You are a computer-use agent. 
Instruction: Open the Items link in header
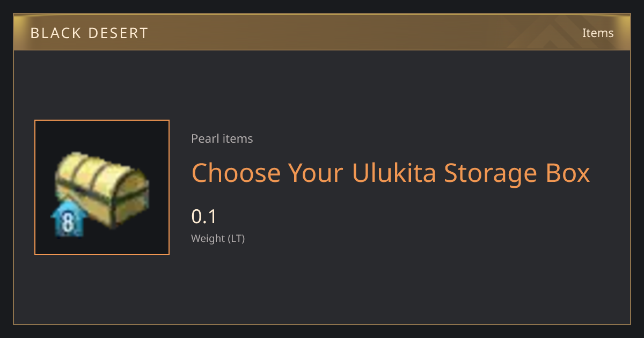pos(598,33)
